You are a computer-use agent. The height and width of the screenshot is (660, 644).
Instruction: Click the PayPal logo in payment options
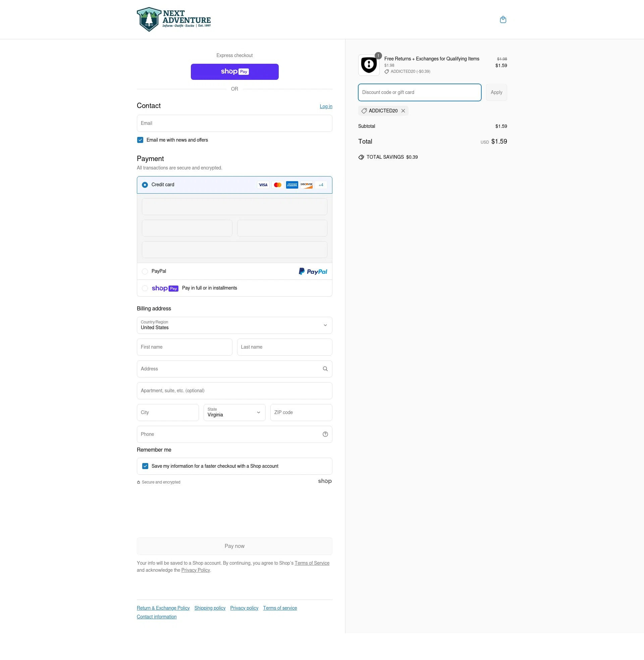click(313, 271)
